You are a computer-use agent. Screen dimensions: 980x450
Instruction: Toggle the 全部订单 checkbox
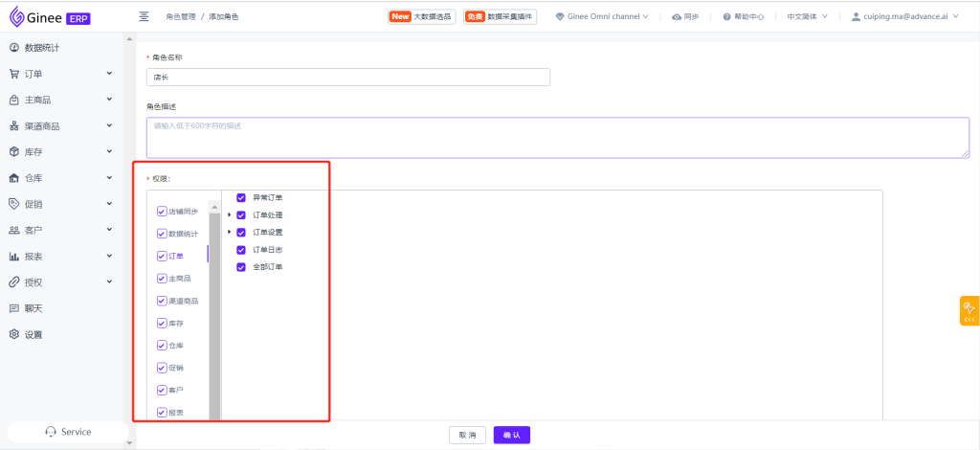[241, 267]
